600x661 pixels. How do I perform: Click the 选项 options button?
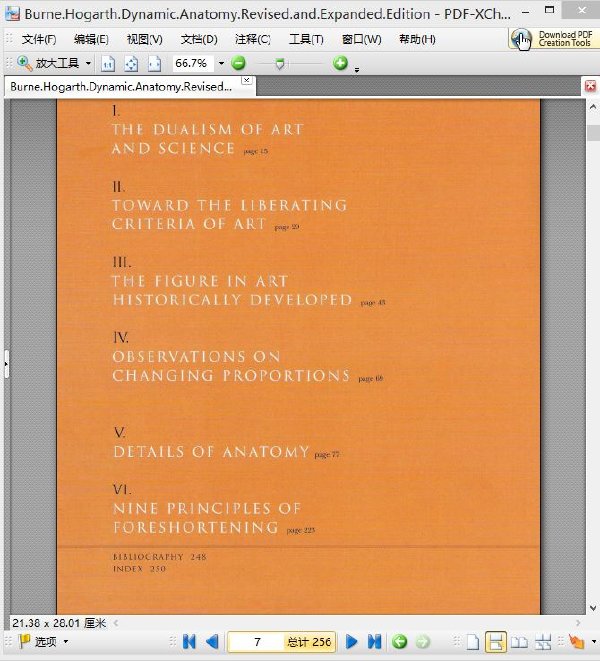38,642
